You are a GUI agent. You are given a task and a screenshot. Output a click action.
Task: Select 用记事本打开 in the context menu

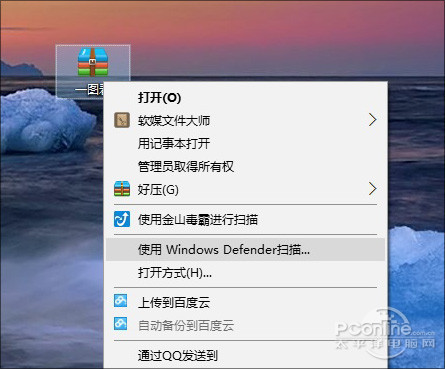click(245, 143)
